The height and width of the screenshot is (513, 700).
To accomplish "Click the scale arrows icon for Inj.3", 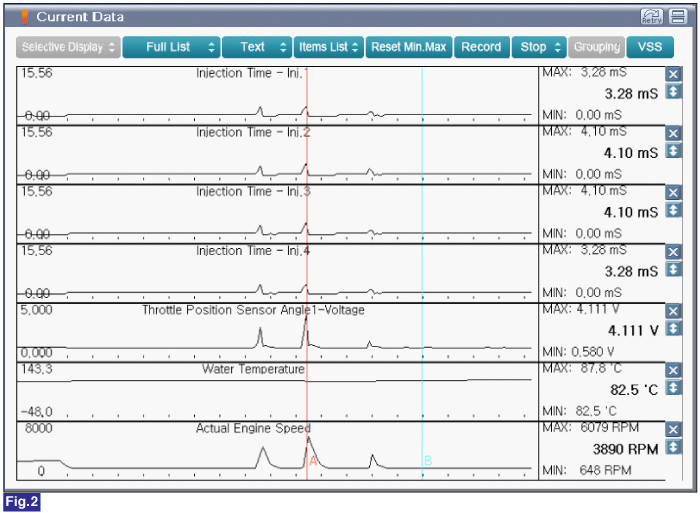I will click(x=673, y=210).
